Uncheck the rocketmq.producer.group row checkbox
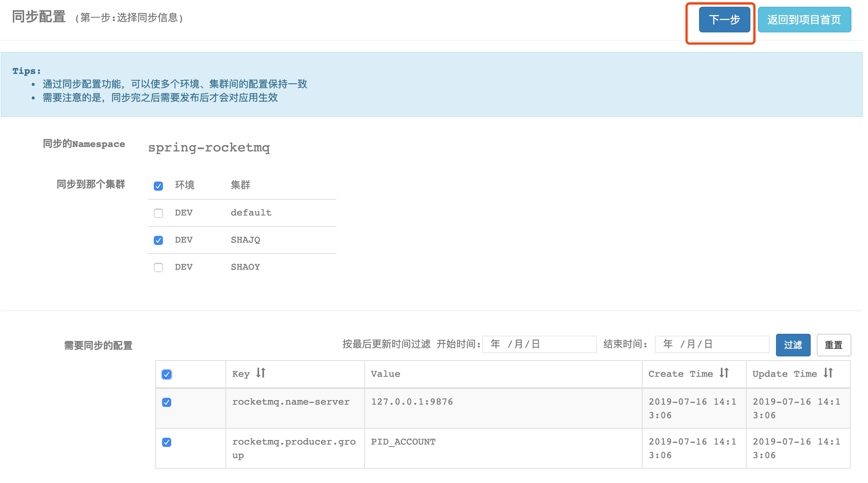Screen dimensions: 868x483 (x=167, y=442)
